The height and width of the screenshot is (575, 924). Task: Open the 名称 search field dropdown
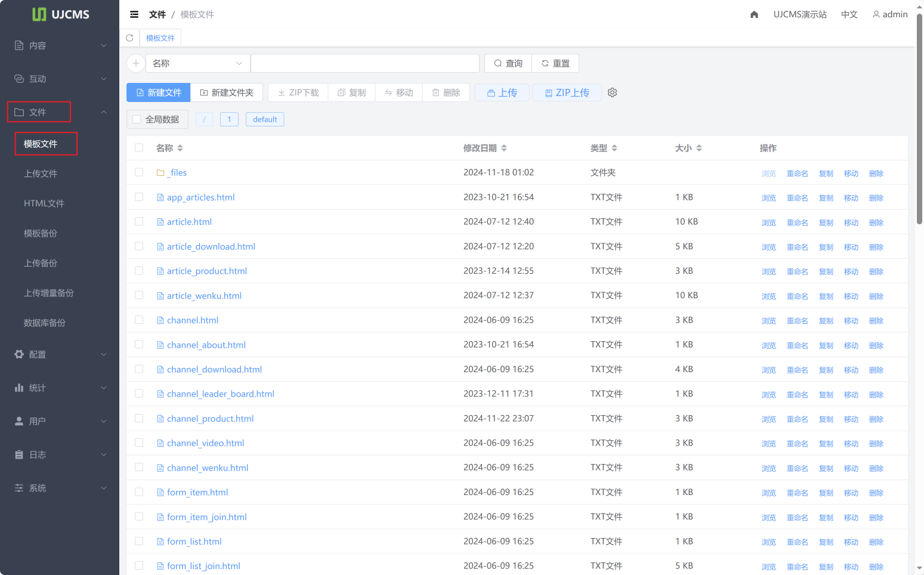198,63
